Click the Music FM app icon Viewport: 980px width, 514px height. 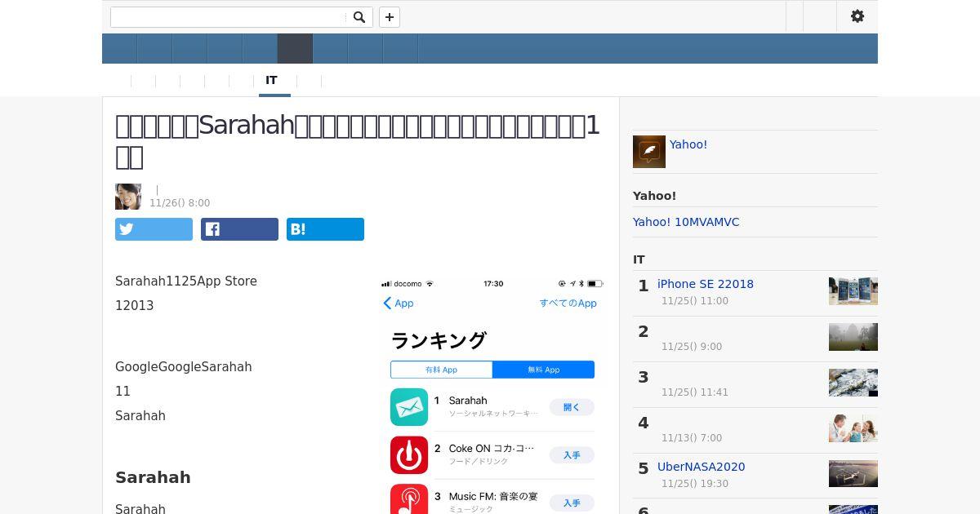point(409,499)
